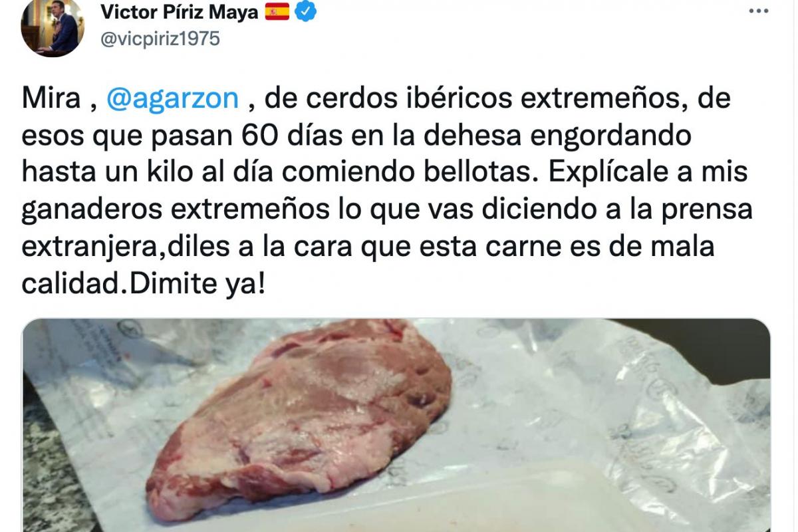Screen dimensions: 798x532
Task: Click the word "dehesa" in the tweet
Action: point(487,136)
